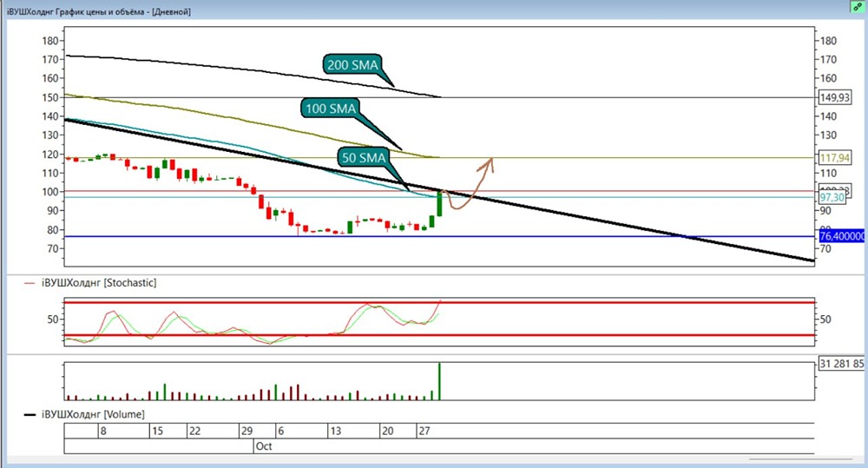Select the 50 SMA callout label
Screen dimensions: 868x468
[363, 157]
